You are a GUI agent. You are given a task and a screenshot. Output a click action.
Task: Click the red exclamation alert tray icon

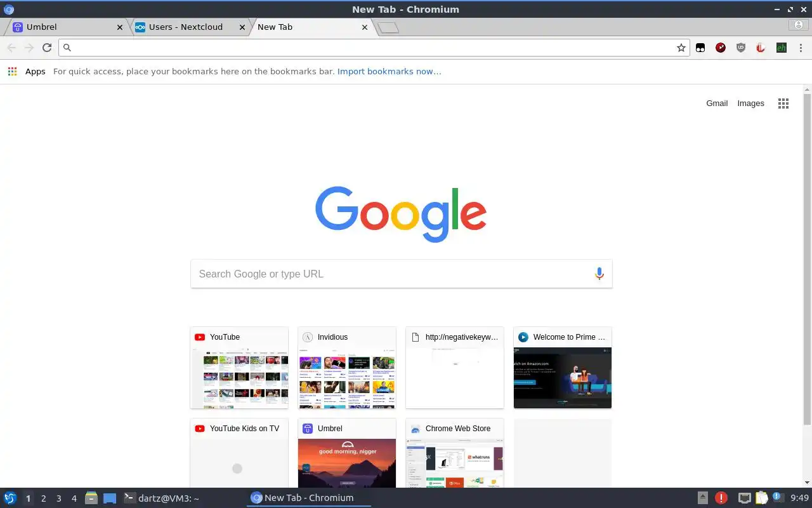click(721, 498)
